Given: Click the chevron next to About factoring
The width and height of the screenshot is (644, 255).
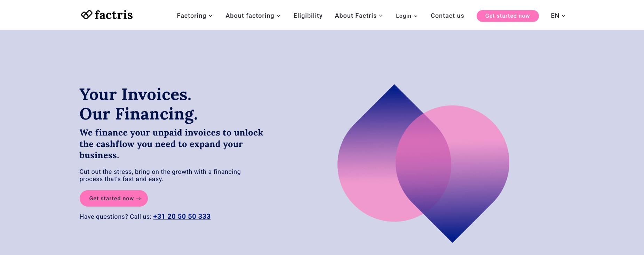Looking at the screenshot, I should pyautogui.click(x=278, y=16).
